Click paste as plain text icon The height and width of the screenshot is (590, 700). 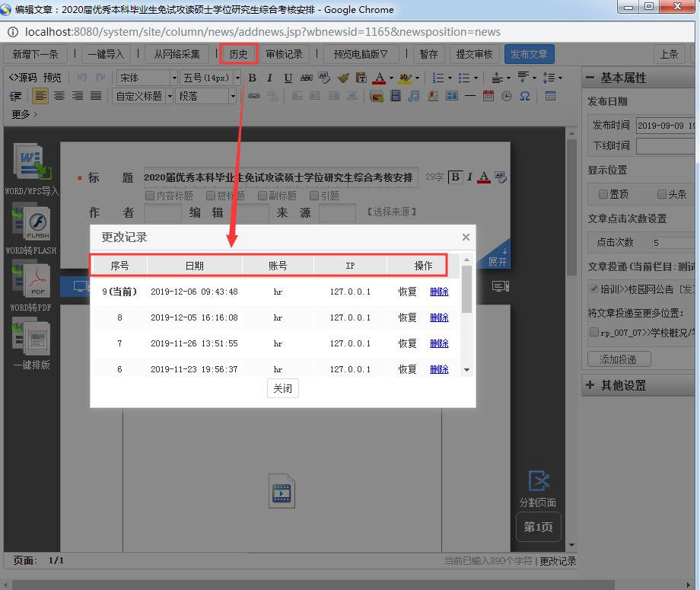(361, 78)
